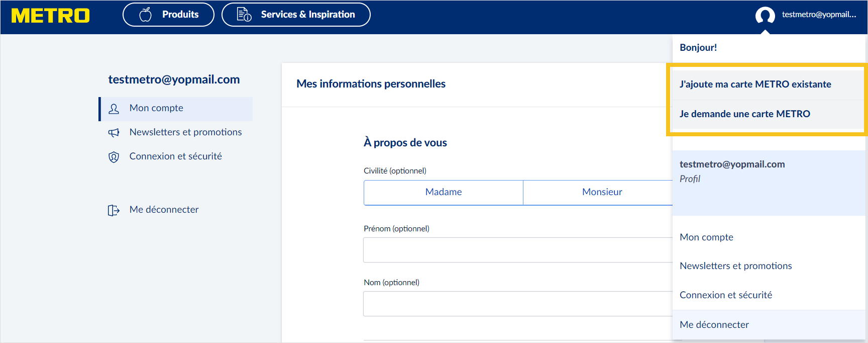Image resolution: width=868 pixels, height=343 pixels.
Task: Open the Services & Inspiration menu
Action: (296, 15)
